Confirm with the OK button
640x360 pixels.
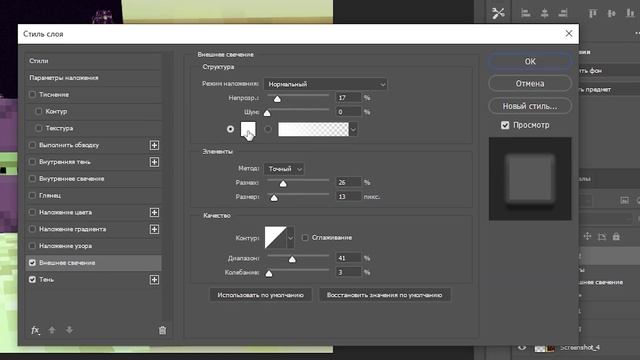click(x=530, y=62)
